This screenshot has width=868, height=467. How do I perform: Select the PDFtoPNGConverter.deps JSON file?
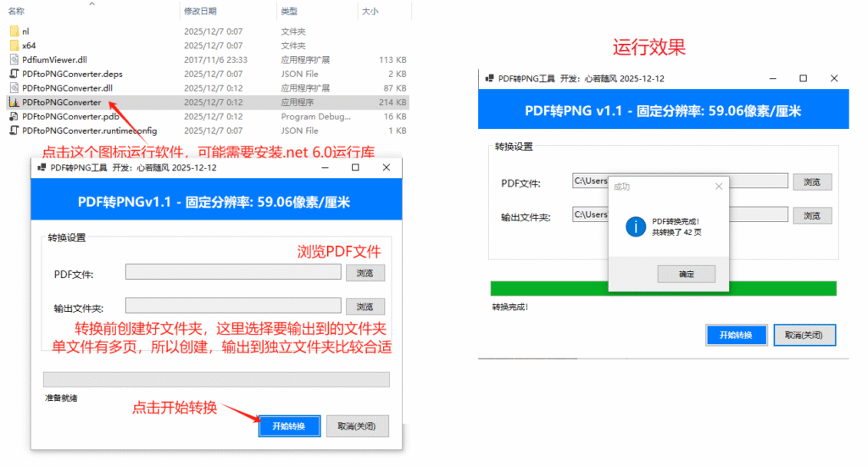pyautogui.click(x=71, y=74)
